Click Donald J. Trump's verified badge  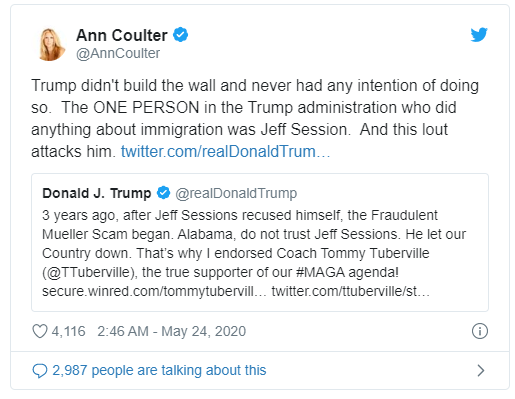pos(163,193)
